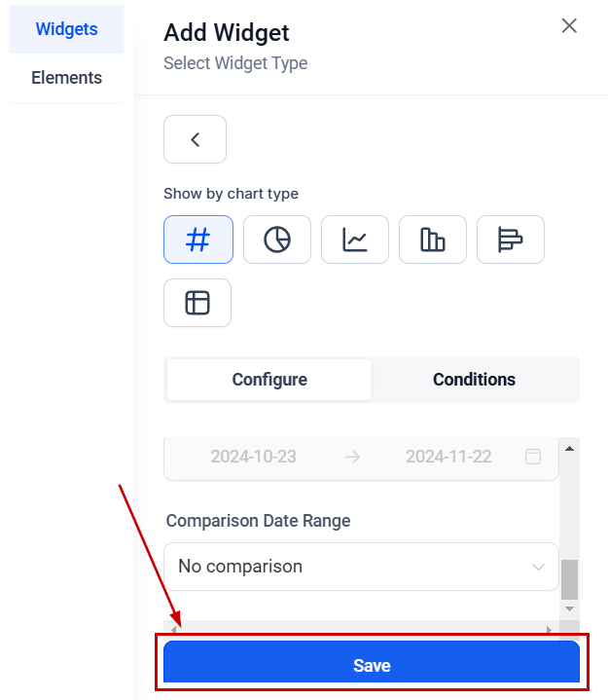The image size is (608, 700).
Task: Click the Save button
Action: point(372,666)
